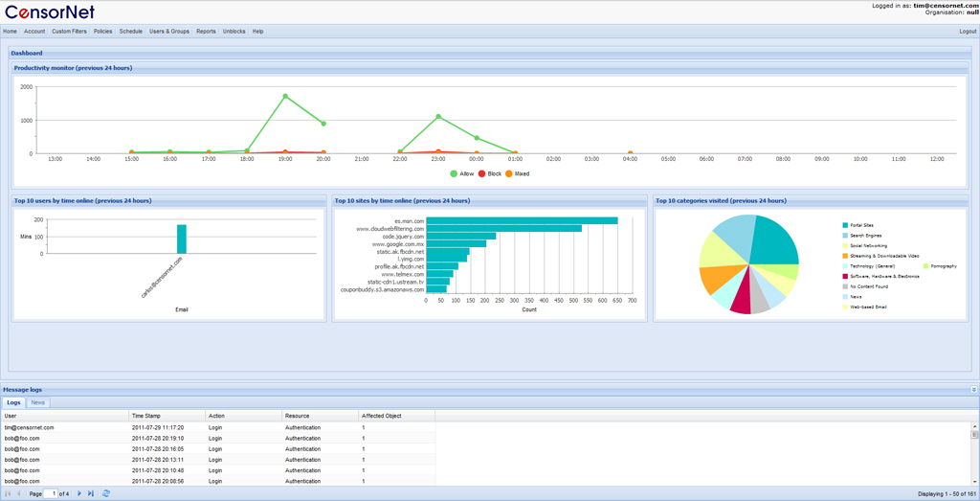
Task: Click the message logs vertical scrollbar
Action: 973,453
